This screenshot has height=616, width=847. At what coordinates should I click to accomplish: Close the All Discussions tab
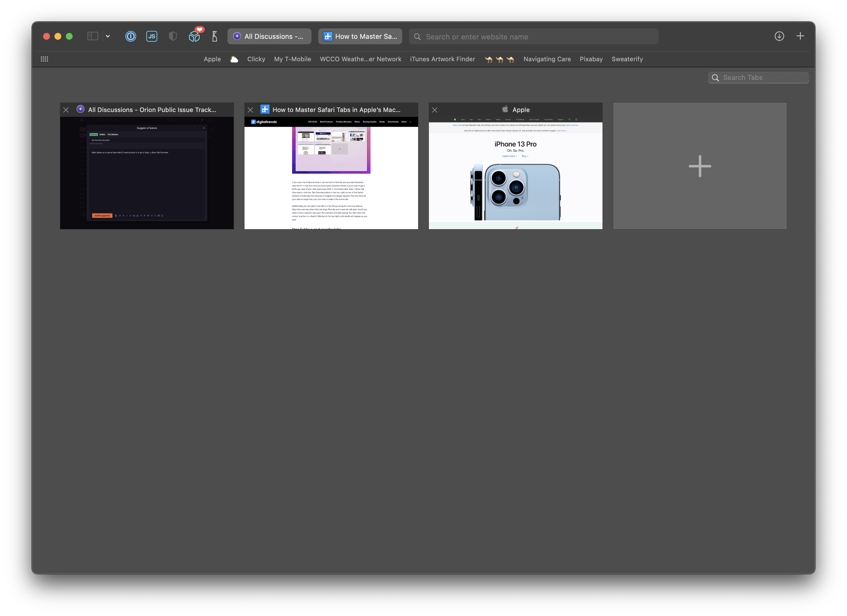[x=65, y=110]
